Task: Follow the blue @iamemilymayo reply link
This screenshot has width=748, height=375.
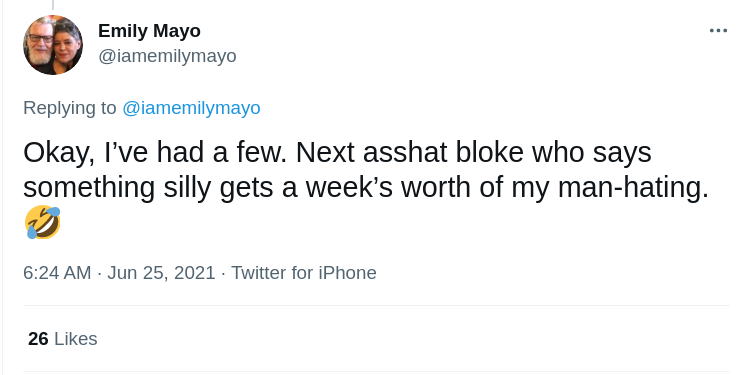Action: tap(191, 108)
